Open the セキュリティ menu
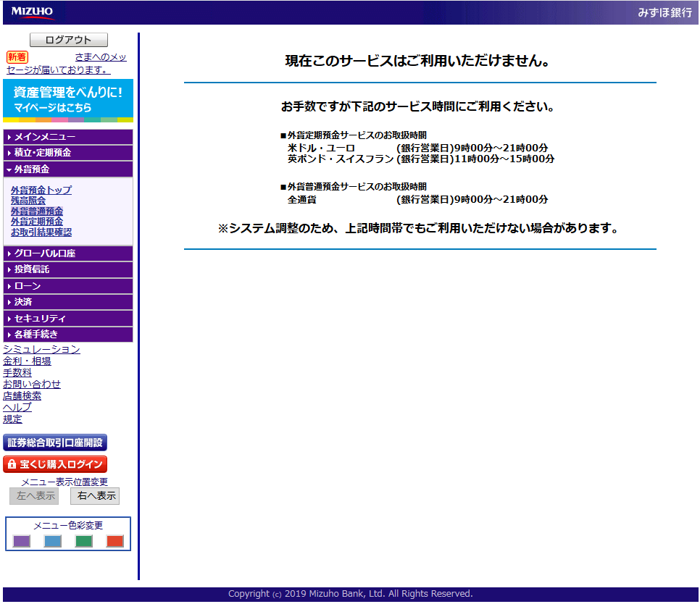The height and width of the screenshot is (604, 700). pyautogui.click(x=68, y=319)
